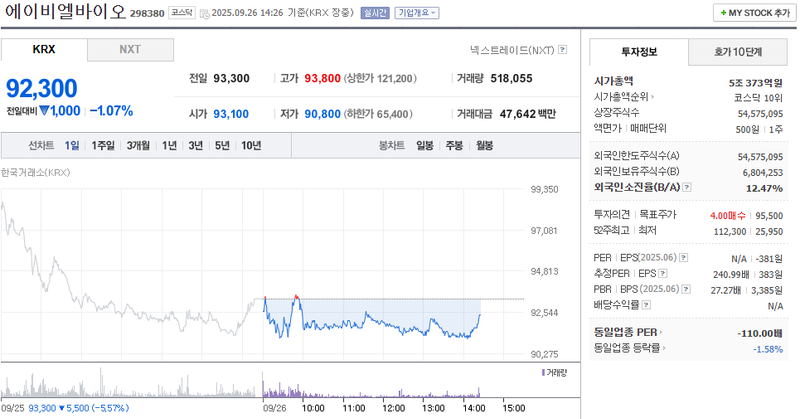Click the 거래량 legend in volume chart
800x419 pixels.
coord(554,373)
